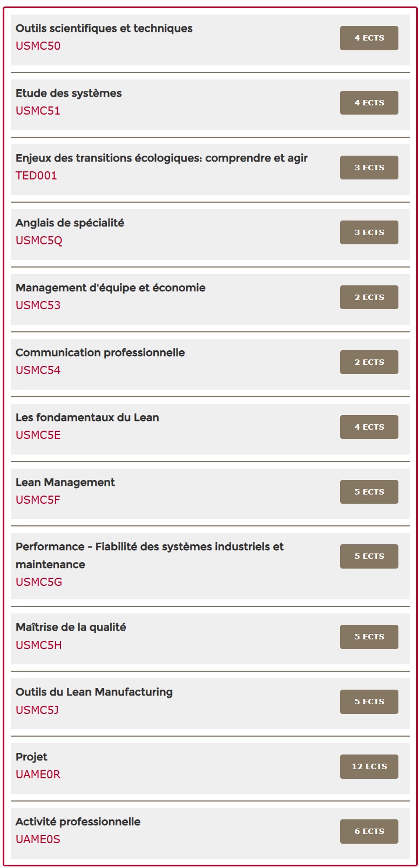
Task: Open Management d'équipe et économie
Action: pos(110,288)
